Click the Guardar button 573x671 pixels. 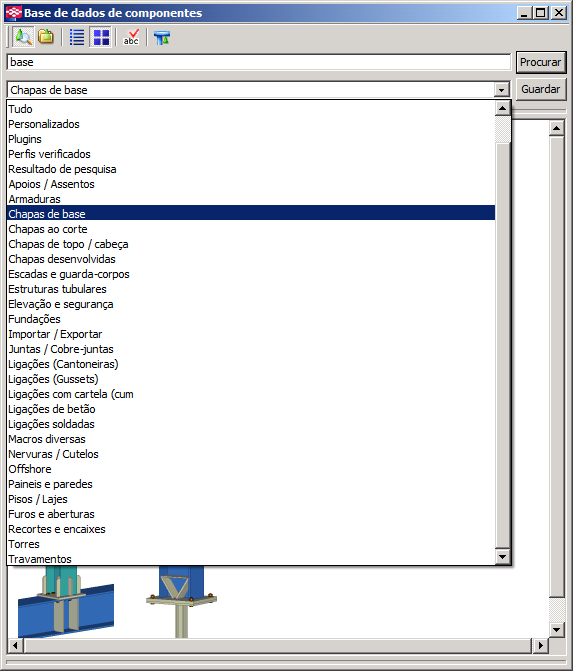pos(540,89)
